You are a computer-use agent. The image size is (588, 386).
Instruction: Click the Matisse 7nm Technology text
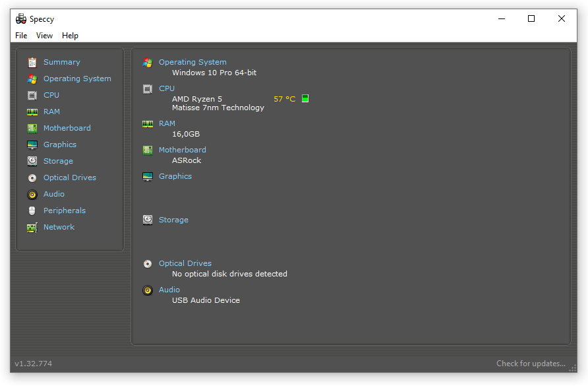click(x=218, y=108)
